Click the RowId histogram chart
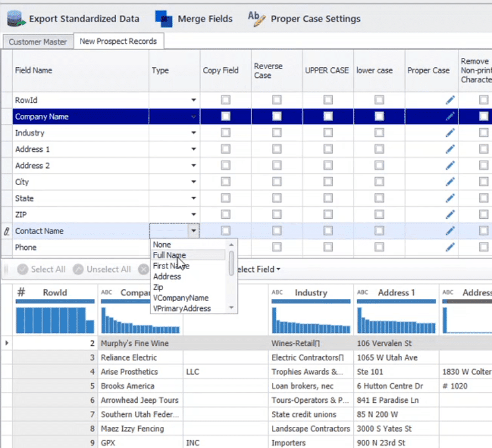The image size is (492, 448). click(x=55, y=320)
